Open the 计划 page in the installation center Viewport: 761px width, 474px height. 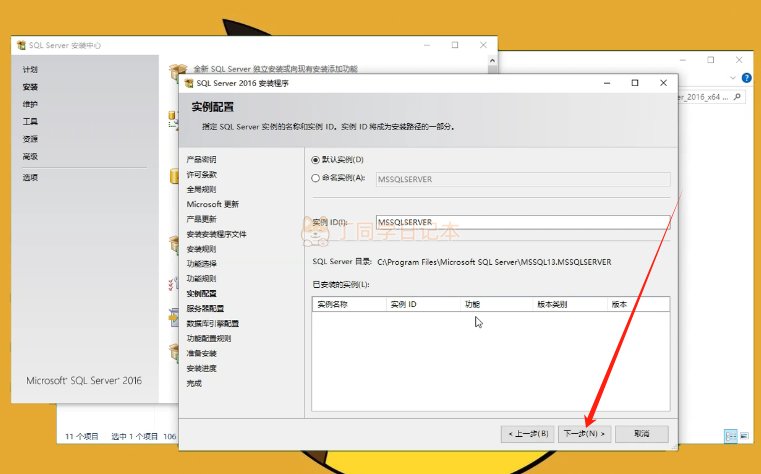tap(30, 70)
